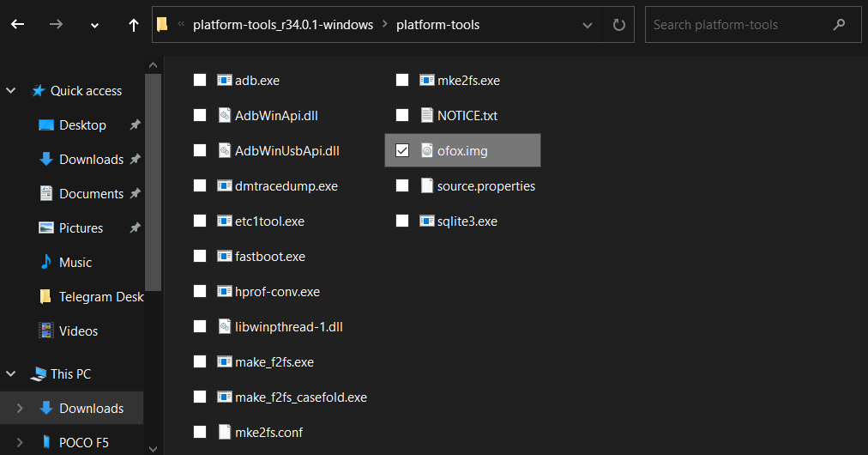Expand the POCO F5 tree node

[x=21, y=443]
